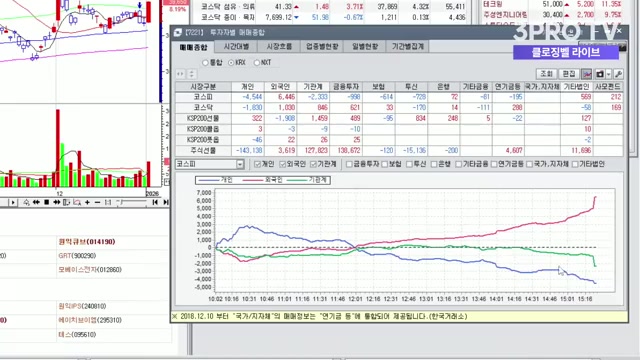Enable the 연기금등 checkbox

(x=494, y=164)
